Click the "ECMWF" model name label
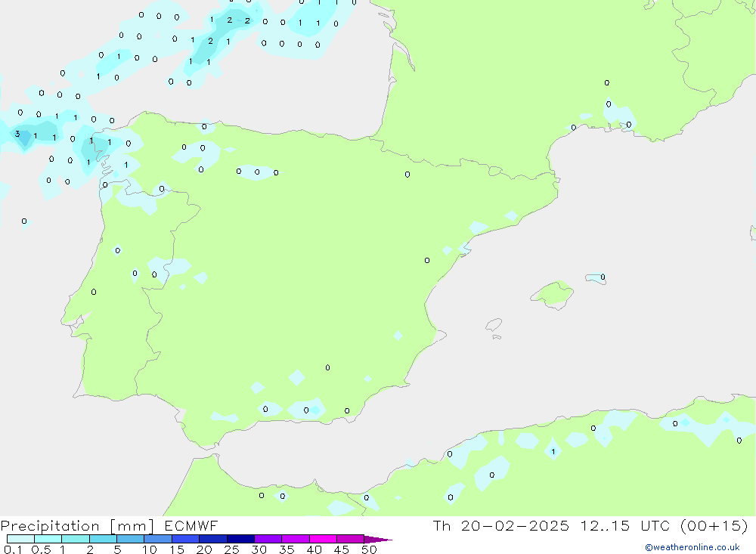Screen dimensions: 756x554 (x=191, y=526)
